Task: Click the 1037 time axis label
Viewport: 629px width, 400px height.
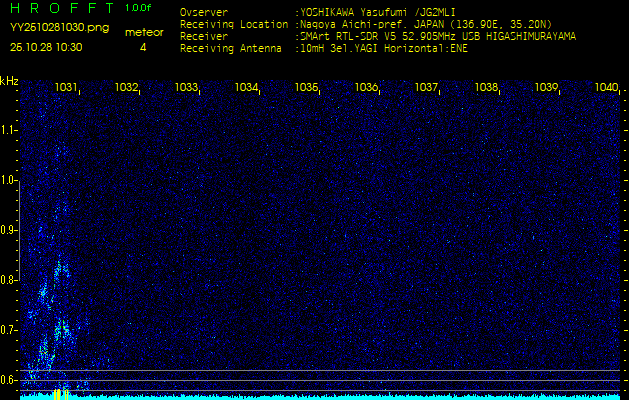Action: point(426,87)
